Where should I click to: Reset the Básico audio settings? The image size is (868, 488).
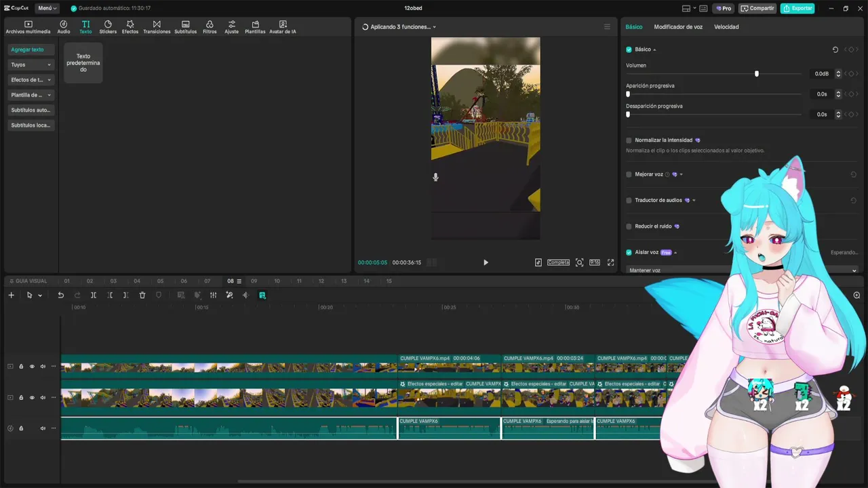tap(835, 49)
